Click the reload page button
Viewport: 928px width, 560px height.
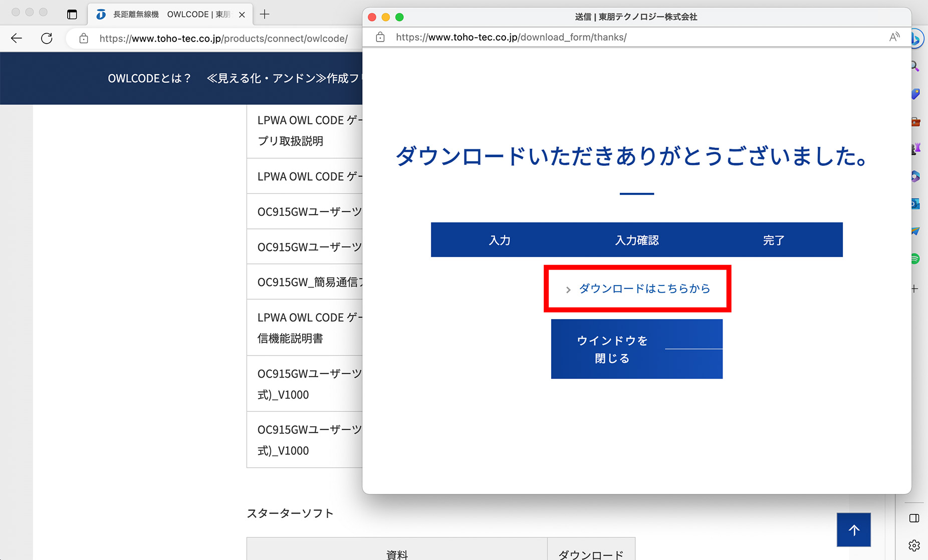pyautogui.click(x=47, y=39)
